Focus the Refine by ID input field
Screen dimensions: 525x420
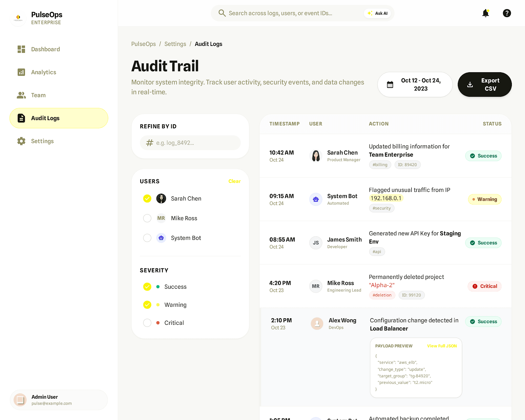190,143
